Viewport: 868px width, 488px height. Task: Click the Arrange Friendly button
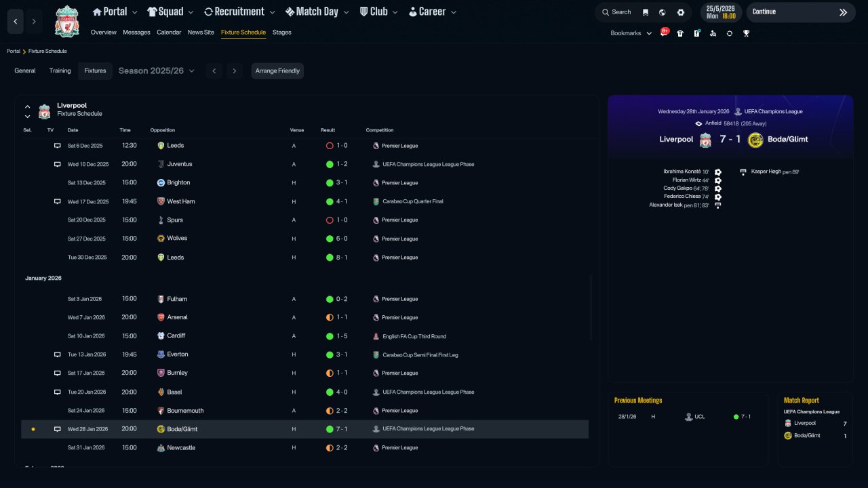pos(277,71)
